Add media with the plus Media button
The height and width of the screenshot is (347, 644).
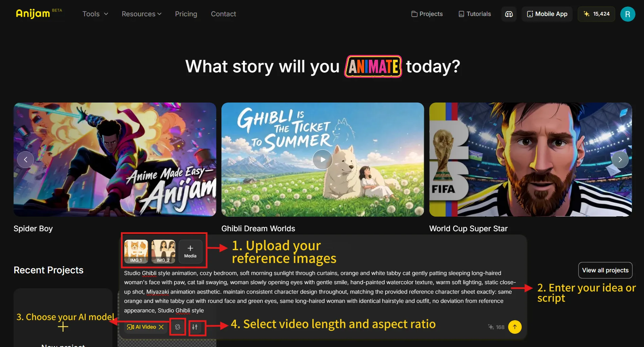pyautogui.click(x=190, y=252)
